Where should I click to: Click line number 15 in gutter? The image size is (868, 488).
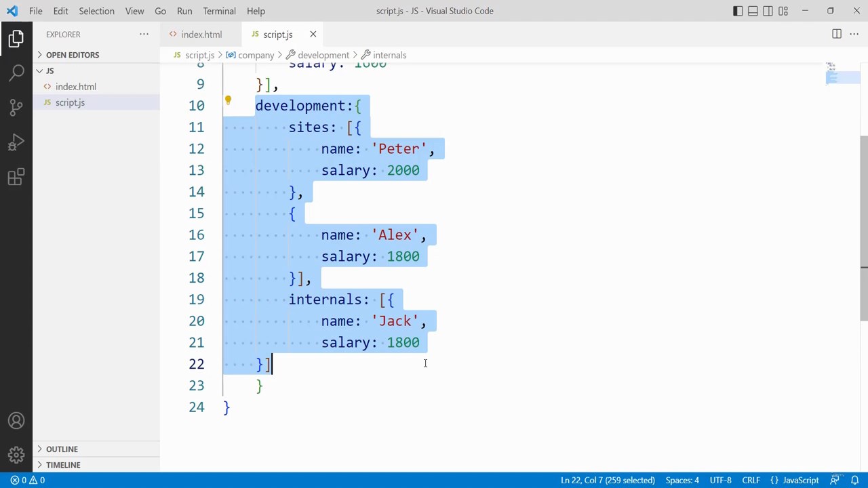(196, 213)
